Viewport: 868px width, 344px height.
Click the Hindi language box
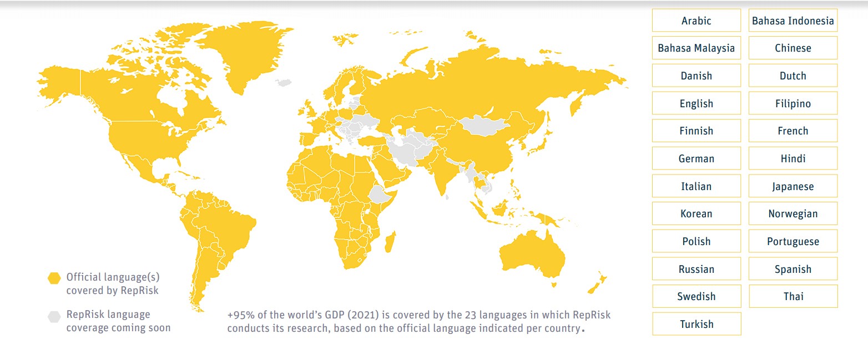793,158
